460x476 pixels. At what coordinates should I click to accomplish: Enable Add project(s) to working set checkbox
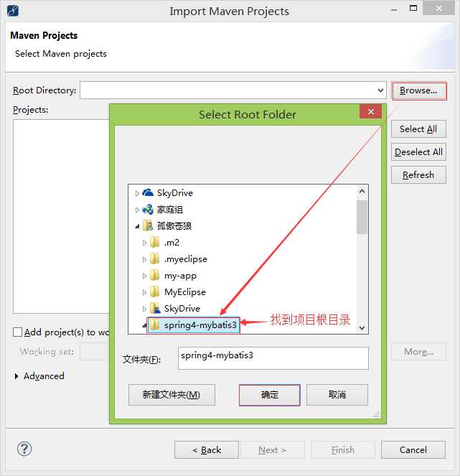click(18, 332)
